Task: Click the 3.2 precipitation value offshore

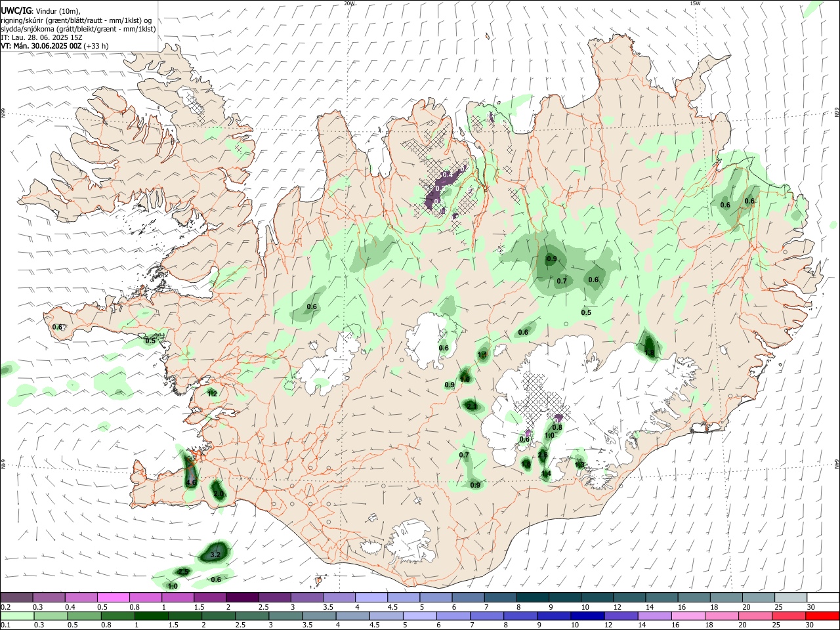Action: [x=215, y=555]
